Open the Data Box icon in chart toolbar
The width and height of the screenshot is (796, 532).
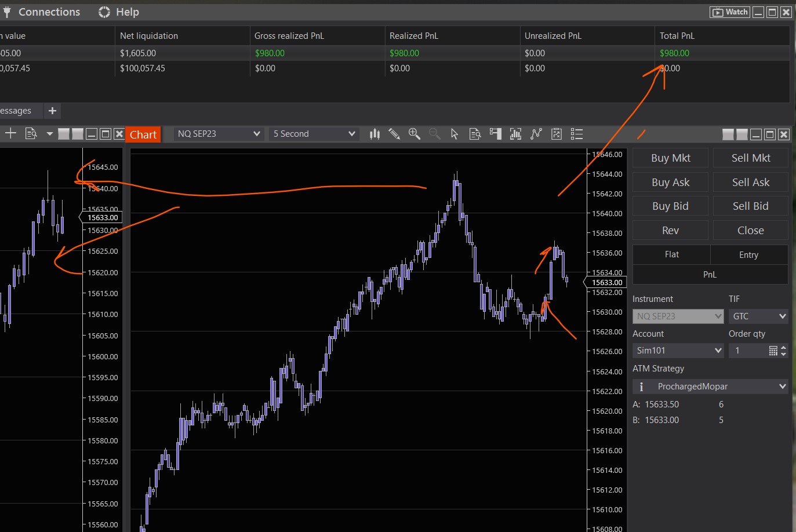pos(475,134)
